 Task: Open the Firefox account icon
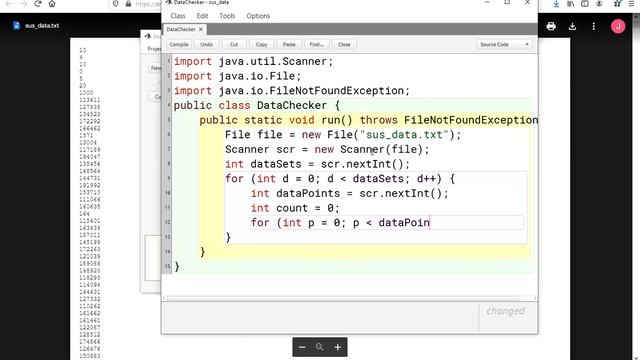click(x=599, y=4)
